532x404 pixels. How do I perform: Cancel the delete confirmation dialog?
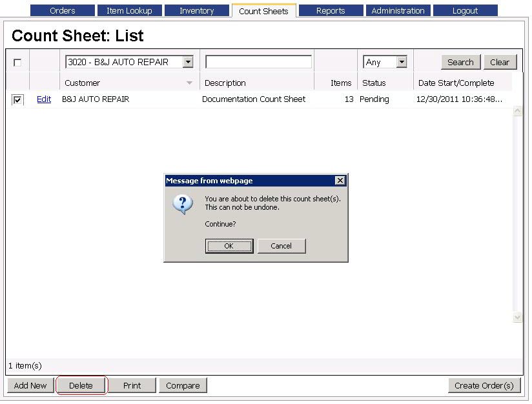281,246
